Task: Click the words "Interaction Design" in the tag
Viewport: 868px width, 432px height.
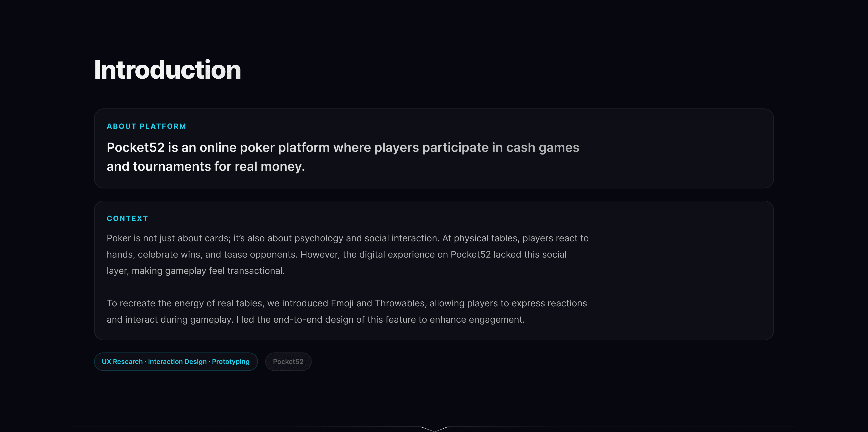Action: pos(177,362)
